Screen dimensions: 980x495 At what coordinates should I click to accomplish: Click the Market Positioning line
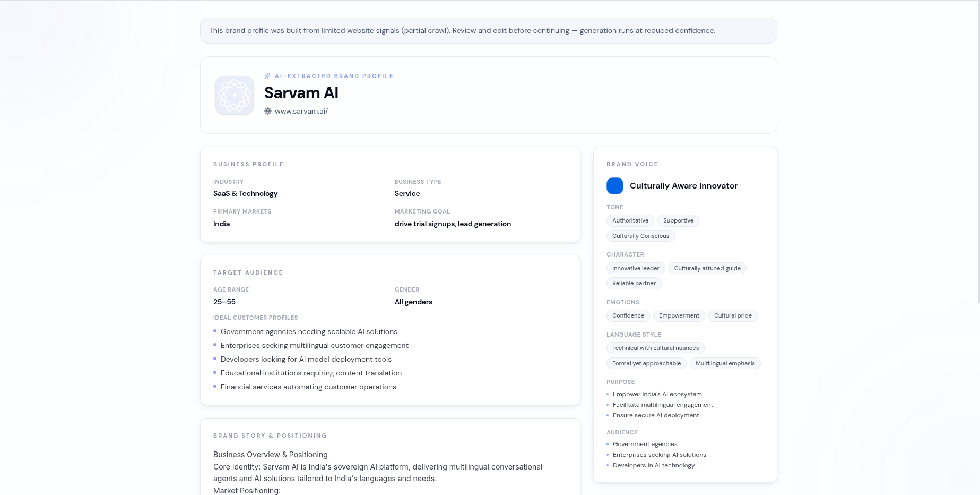[247, 491]
